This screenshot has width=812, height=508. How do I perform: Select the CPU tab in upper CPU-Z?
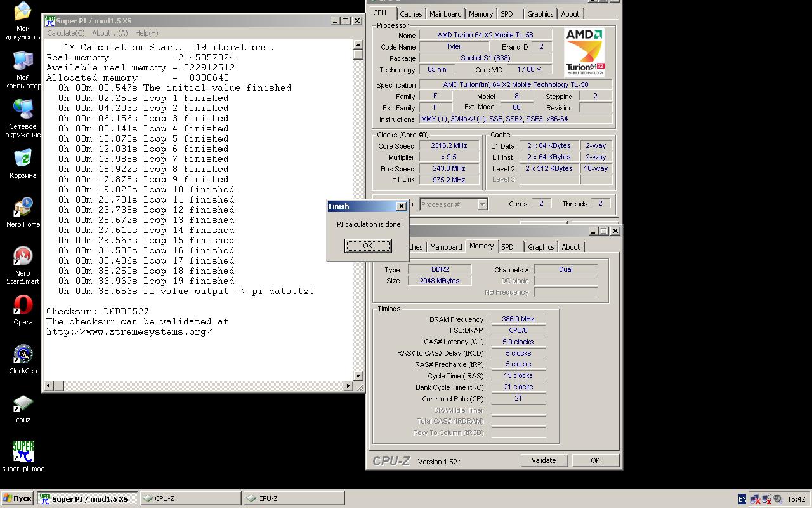(x=379, y=13)
